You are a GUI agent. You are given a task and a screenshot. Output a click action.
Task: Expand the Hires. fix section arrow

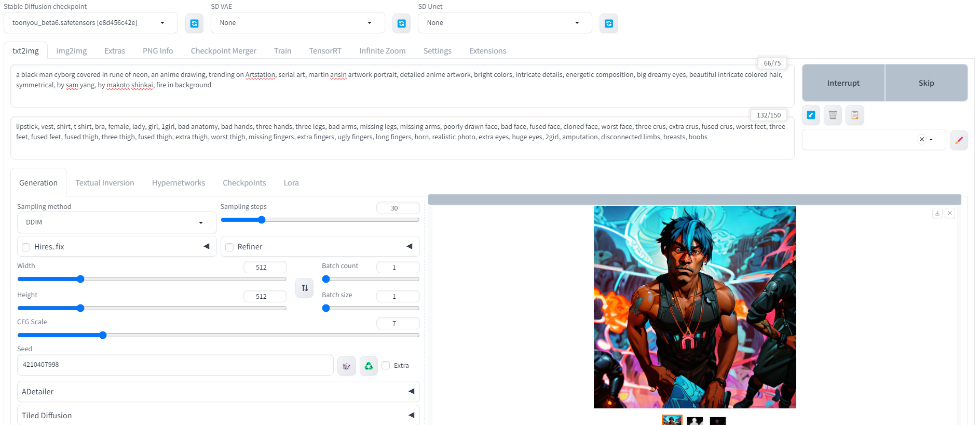coord(207,246)
